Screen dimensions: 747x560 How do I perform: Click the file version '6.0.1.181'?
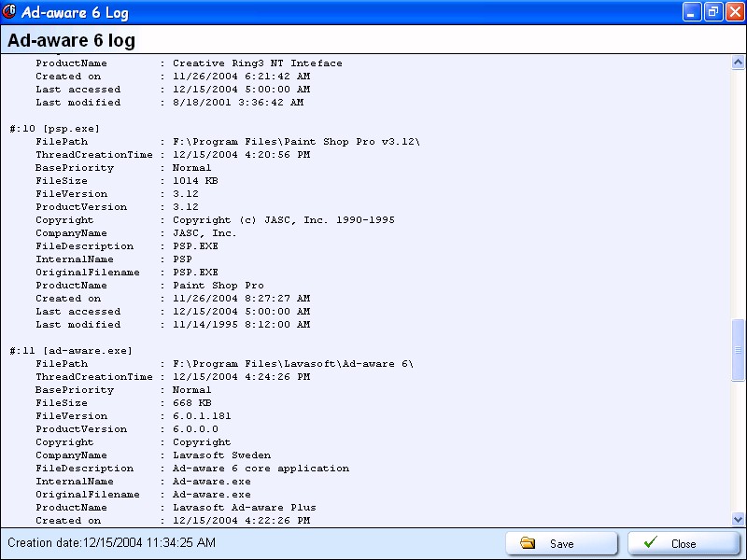(x=202, y=416)
